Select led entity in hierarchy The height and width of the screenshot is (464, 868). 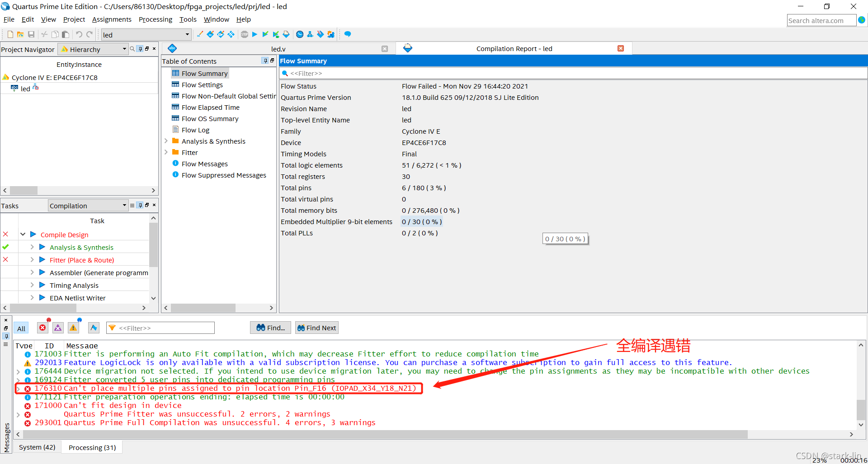(x=25, y=89)
